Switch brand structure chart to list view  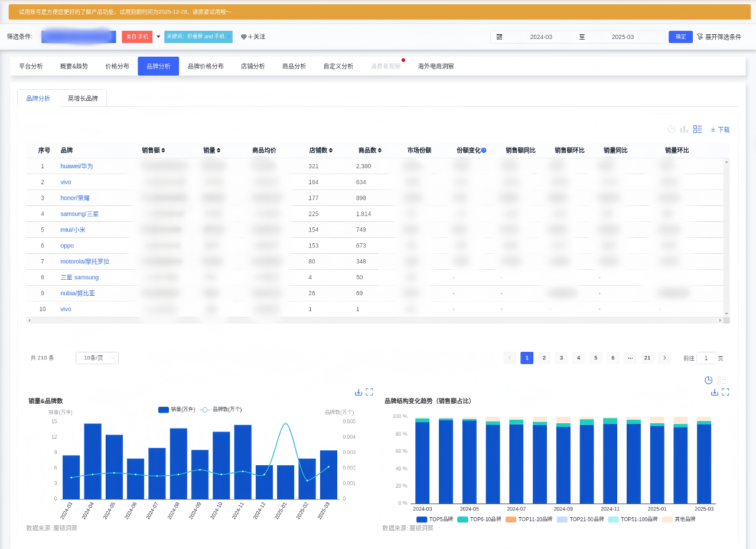722,380
